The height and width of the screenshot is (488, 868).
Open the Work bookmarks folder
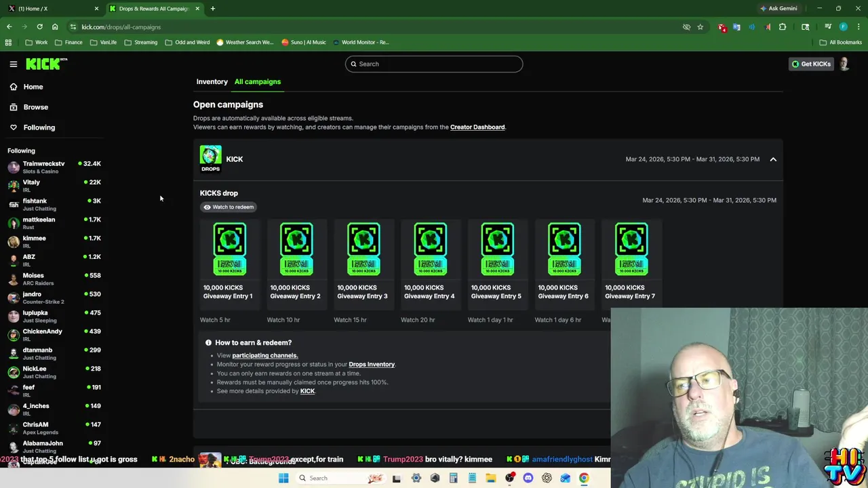37,42
